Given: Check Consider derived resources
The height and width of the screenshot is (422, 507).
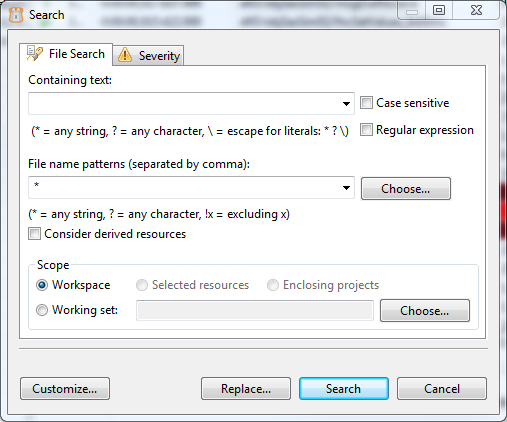Looking at the screenshot, I should point(34,234).
